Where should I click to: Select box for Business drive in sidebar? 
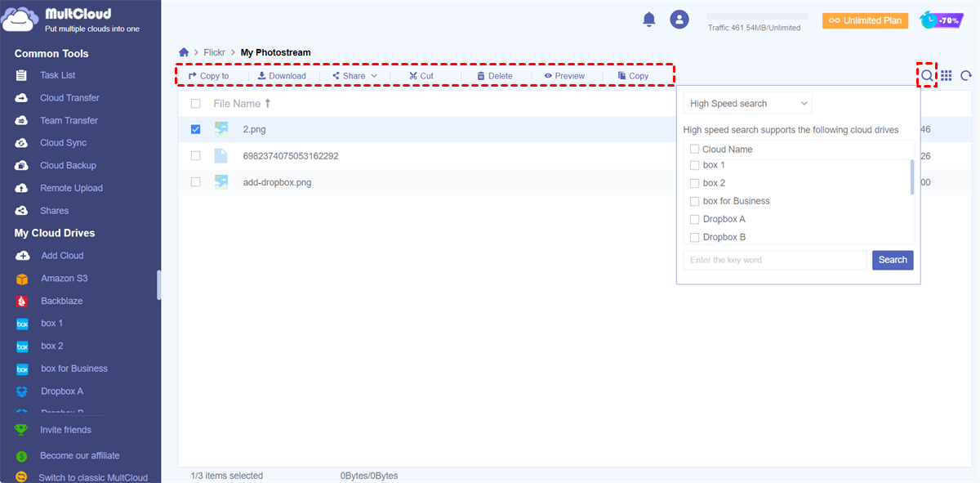click(x=73, y=369)
